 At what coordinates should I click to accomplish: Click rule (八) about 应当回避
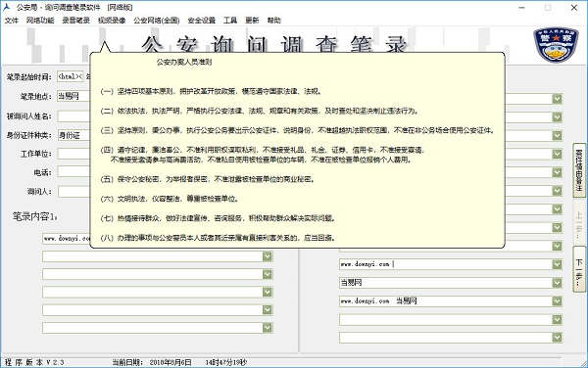pyautogui.click(x=218, y=238)
